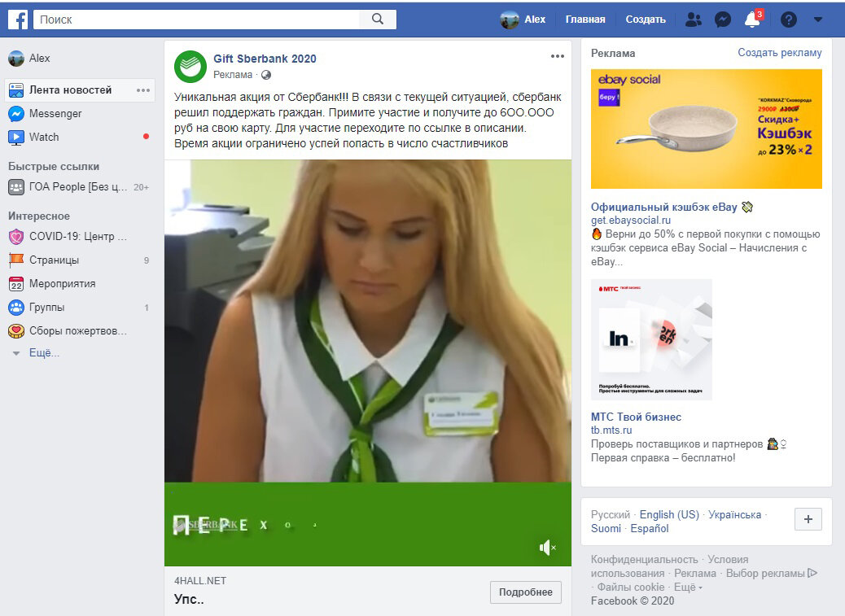
Task: Click Alex's avatar in the top bar
Action: click(510, 20)
